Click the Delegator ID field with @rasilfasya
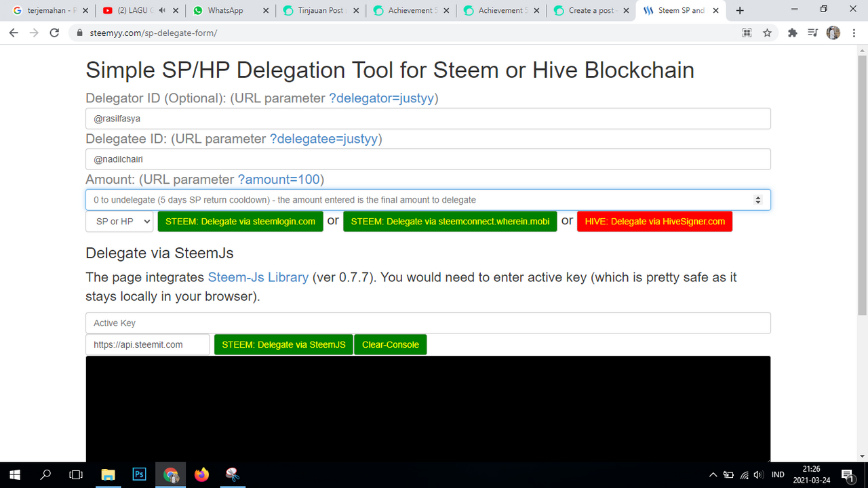The width and height of the screenshot is (868, 488). tap(428, 119)
